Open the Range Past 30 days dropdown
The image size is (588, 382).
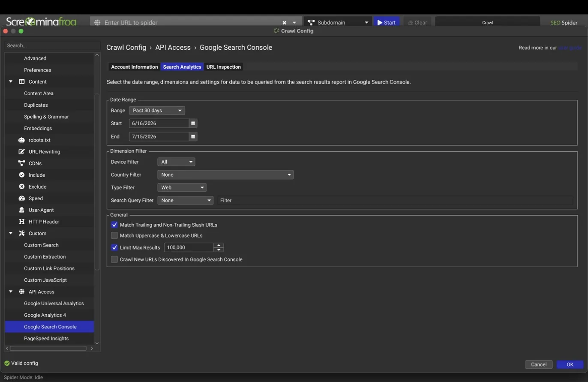click(157, 110)
